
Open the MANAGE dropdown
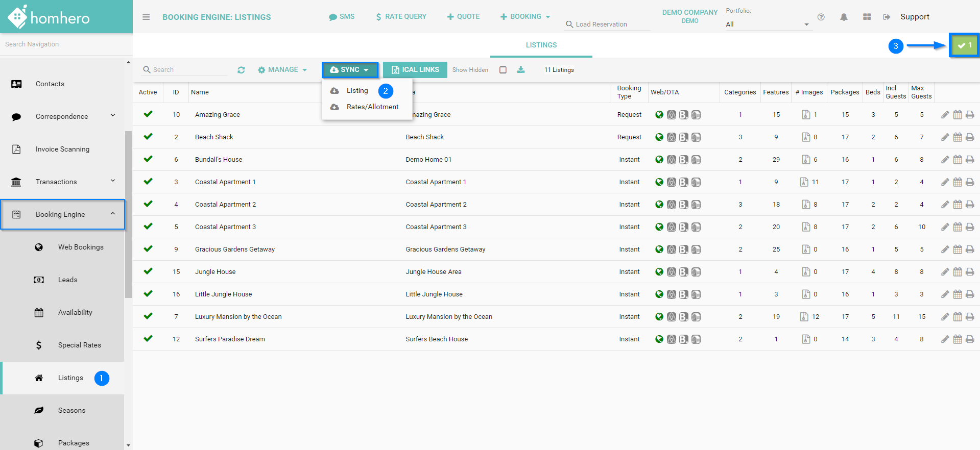pos(282,70)
